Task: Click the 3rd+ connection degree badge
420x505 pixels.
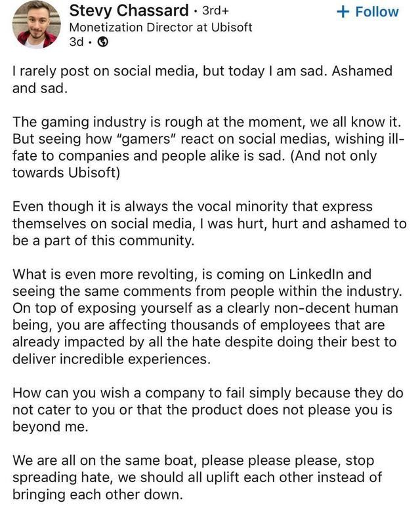Action: pyautogui.click(x=214, y=12)
